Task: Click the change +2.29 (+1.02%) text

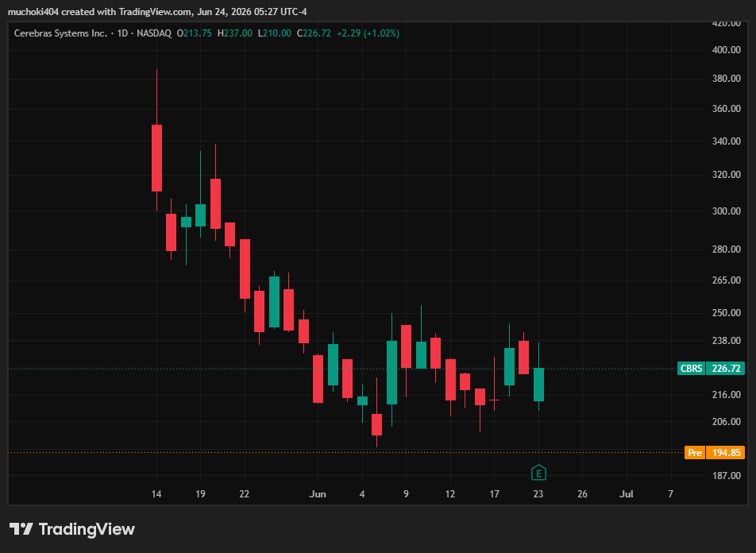Action: point(368,33)
